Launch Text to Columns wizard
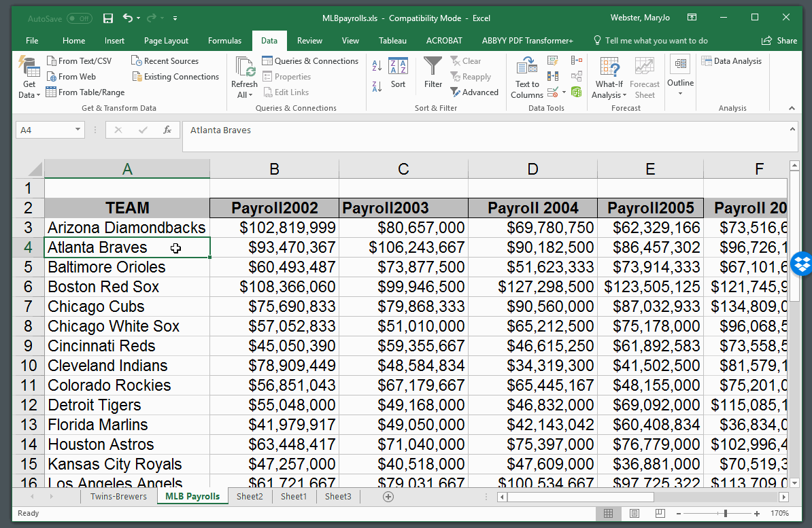This screenshot has height=528, width=812. pyautogui.click(x=526, y=77)
